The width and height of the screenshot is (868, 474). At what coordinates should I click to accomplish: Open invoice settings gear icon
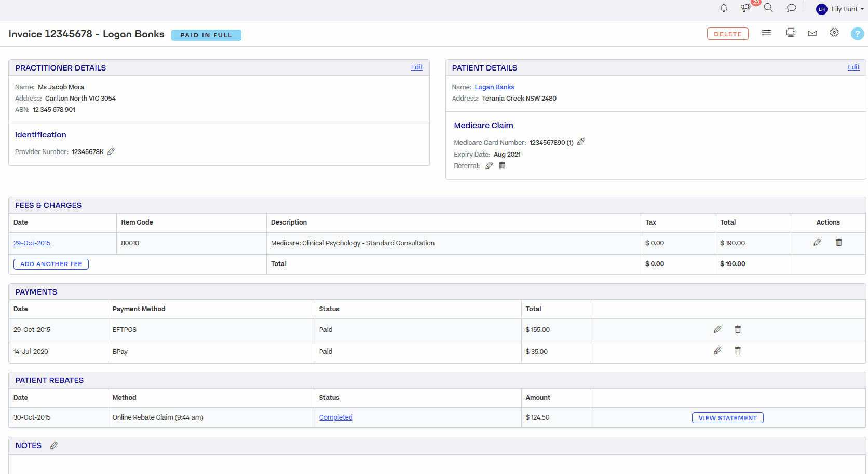[x=834, y=33]
